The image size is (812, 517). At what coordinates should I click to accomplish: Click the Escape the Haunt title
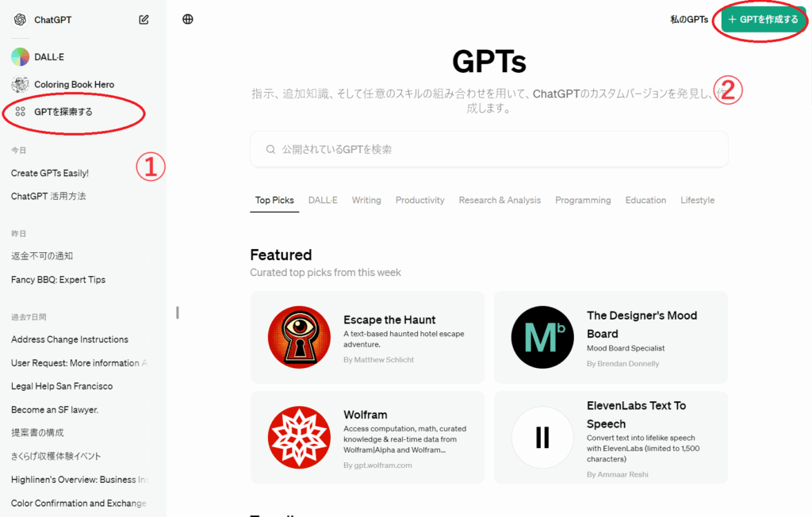click(x=389, y=320)
